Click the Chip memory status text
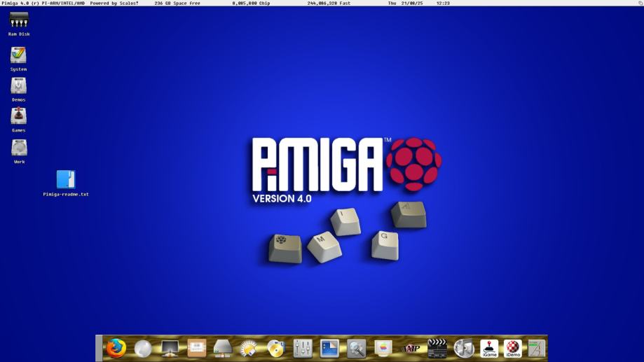Image resolution: width=644 pixels, height=362 pixels. click(251, 3)
